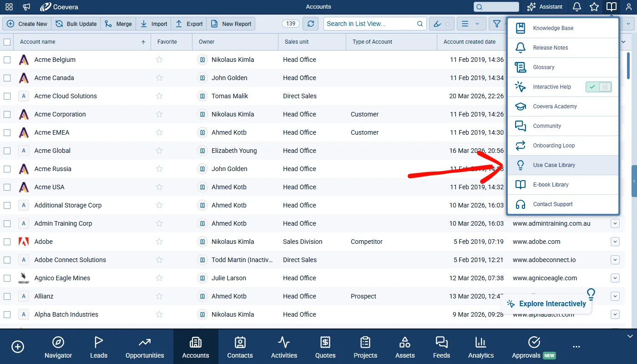The image size is (637, 364).
Task: Expand the Alpha Batch Industries row dropdown
Action: pyautogui.click(x=615, y=314)
